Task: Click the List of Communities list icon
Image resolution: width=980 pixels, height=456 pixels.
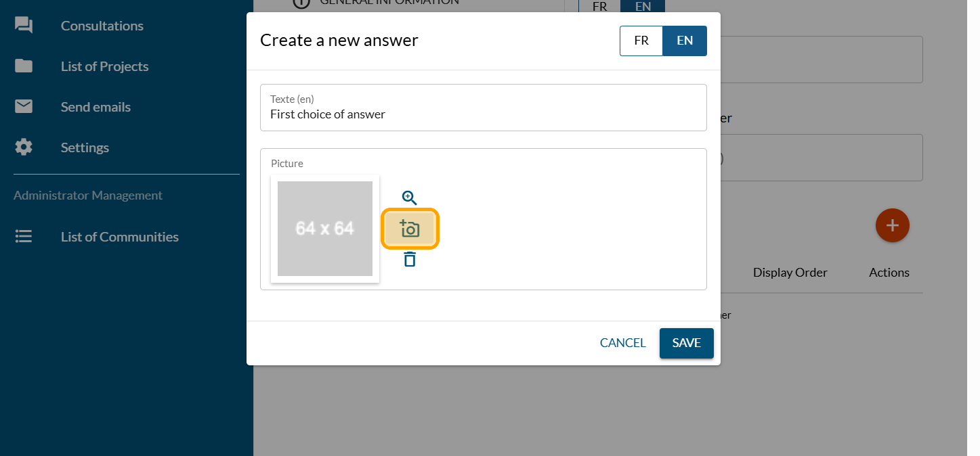Action: [24, 237]
